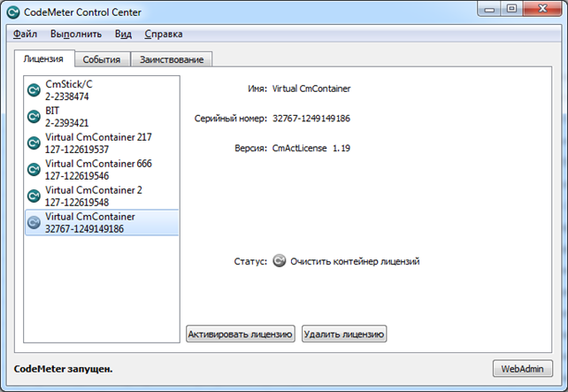Image resolution: width=568 pixels, height=392 pixels.
Task: Select Virtual CmContainer 217 entry
Action: 102,142
